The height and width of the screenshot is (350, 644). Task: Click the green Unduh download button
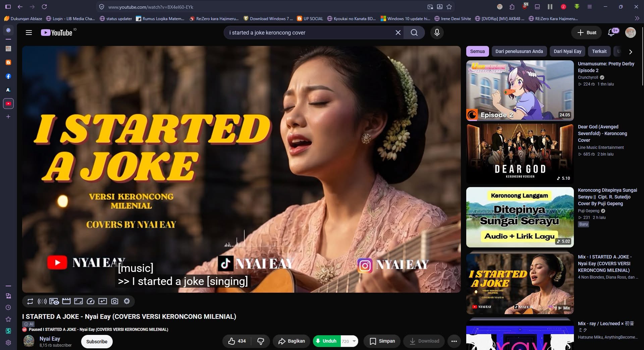tap(327, 341)
